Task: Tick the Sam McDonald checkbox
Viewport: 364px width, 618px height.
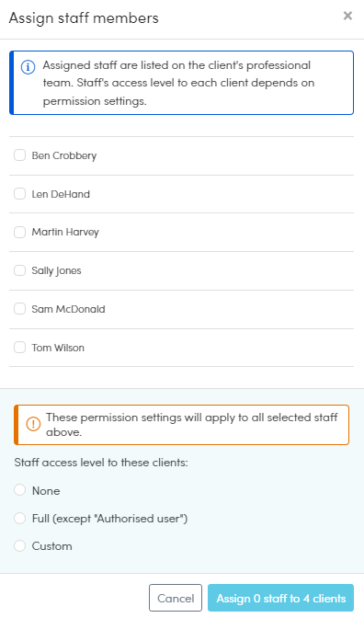Action: click(19, 309)
